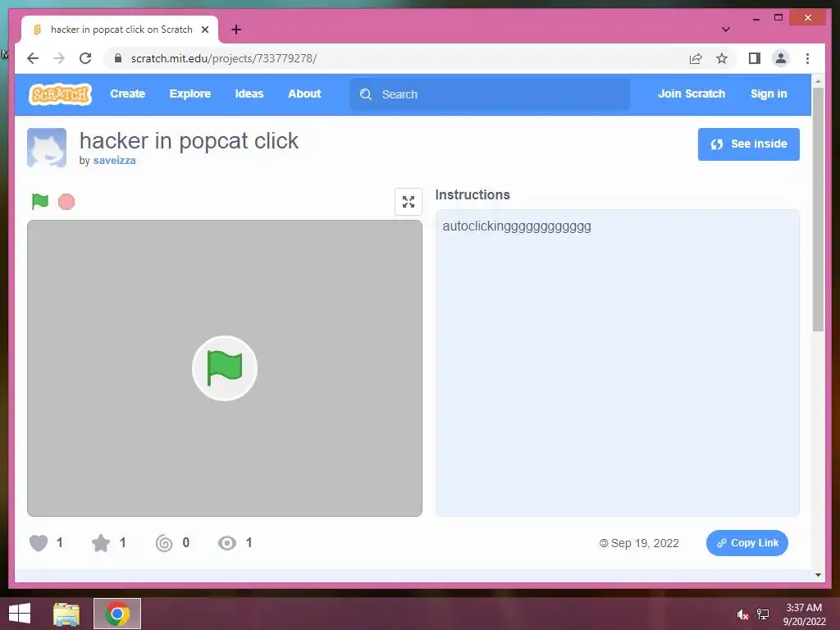Open a new browser tab
840x630 pixels.
(236, 30)
